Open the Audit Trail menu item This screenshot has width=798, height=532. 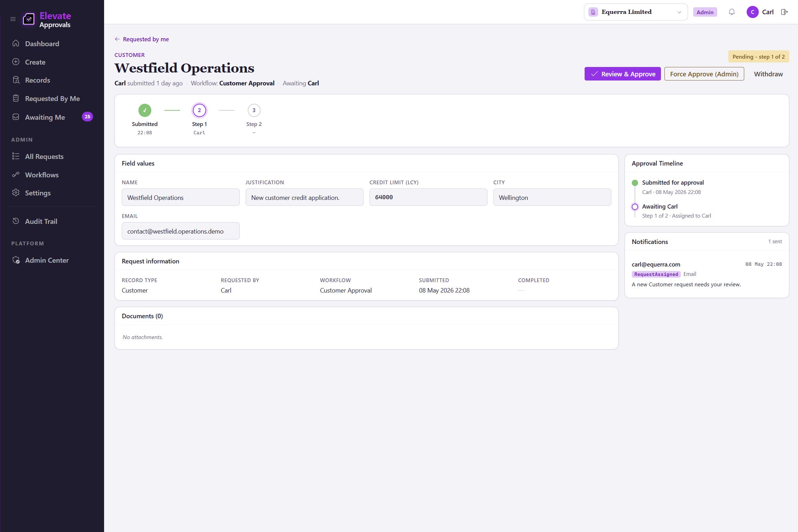(x=52, y=221)
